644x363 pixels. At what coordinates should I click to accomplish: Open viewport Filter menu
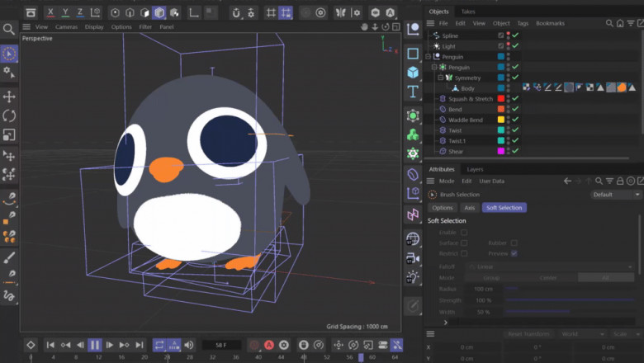tap(145, 26)
